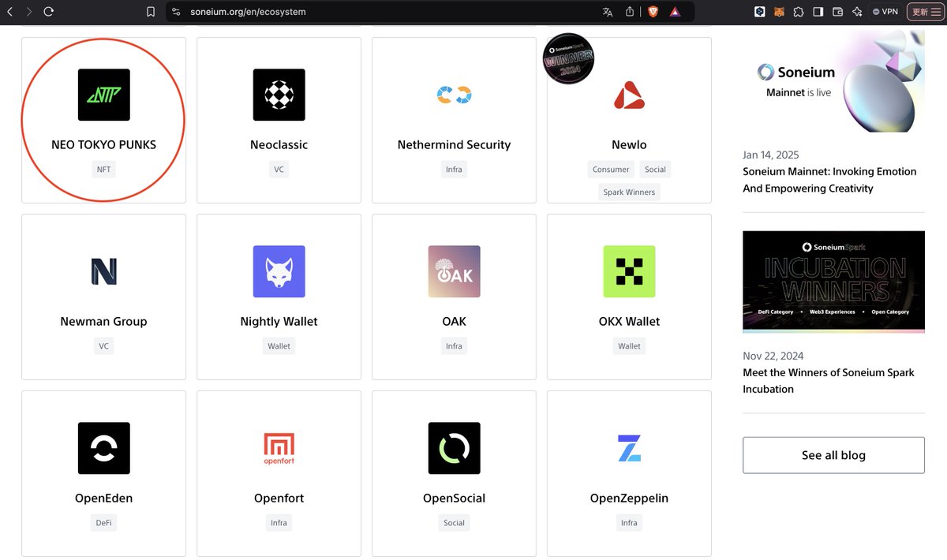
Task: Open the Extensions puzzle-piece menu
Action: pyautogui.click(x=799, y=12)
